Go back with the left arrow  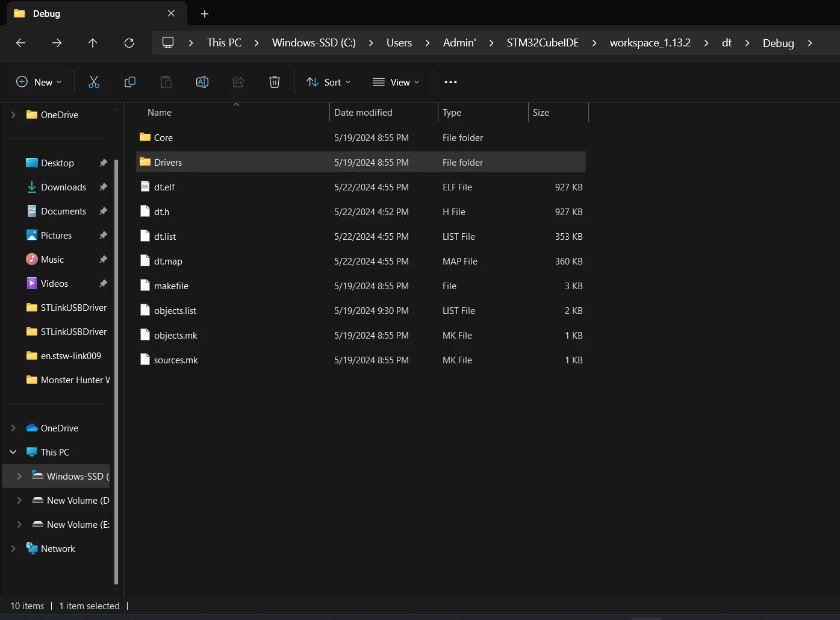click(x=20, y=43)
